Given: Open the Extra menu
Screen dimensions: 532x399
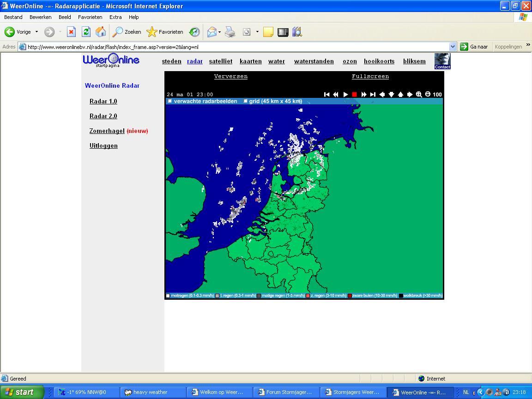Looking at the screenshot, I should pyautogui.click(x=115, y=17).
